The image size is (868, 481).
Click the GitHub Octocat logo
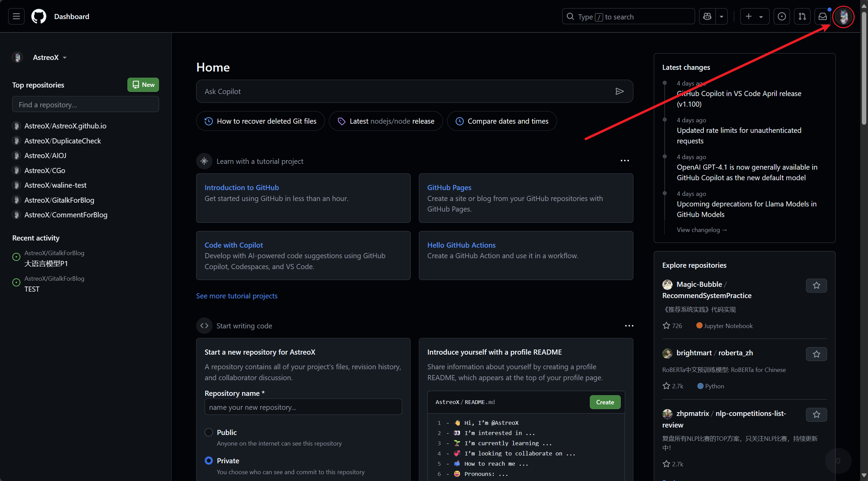click(39, 16)
